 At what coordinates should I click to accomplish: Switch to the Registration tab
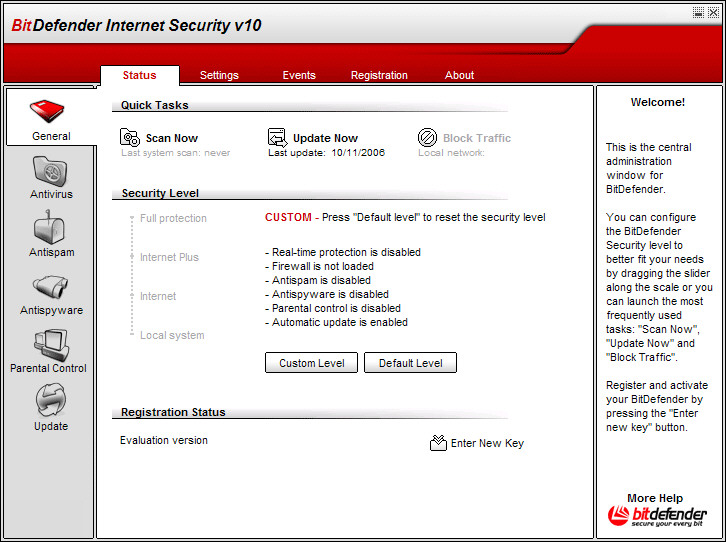point(379,75)
